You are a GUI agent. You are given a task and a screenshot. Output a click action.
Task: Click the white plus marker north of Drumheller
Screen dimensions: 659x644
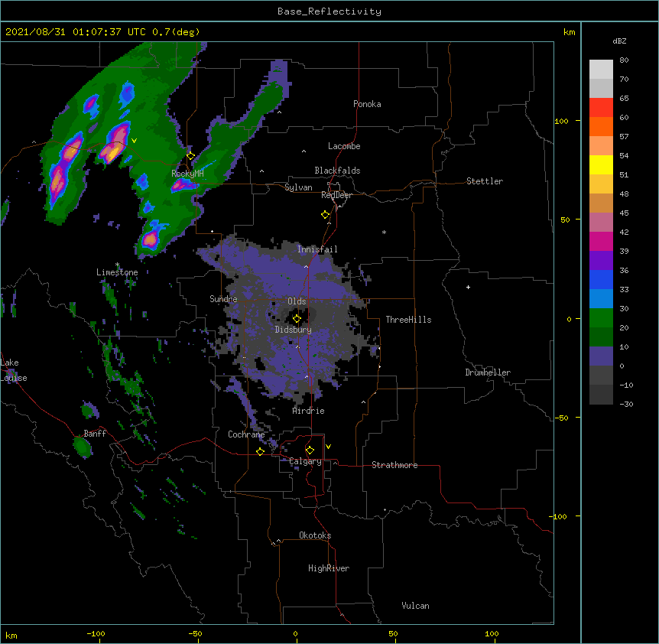(468, 287)
